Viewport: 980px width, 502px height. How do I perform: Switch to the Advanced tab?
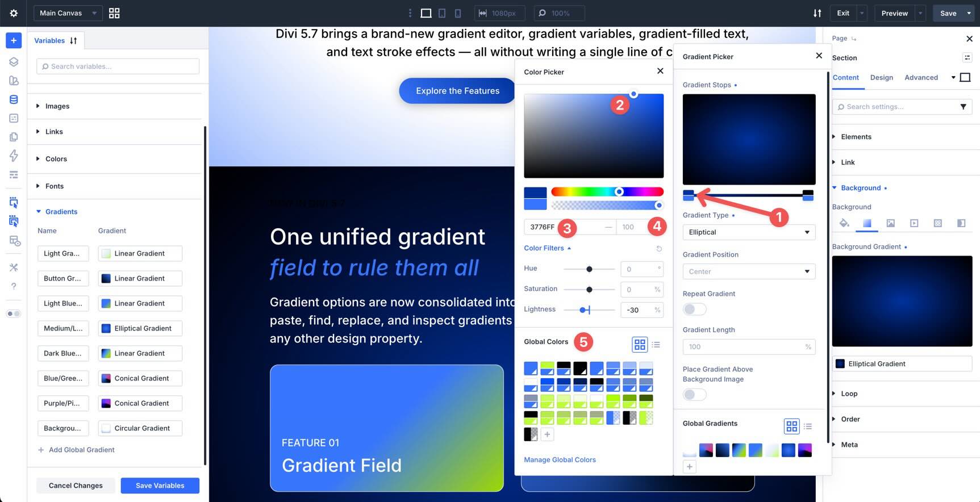click(x=921, y=77)
